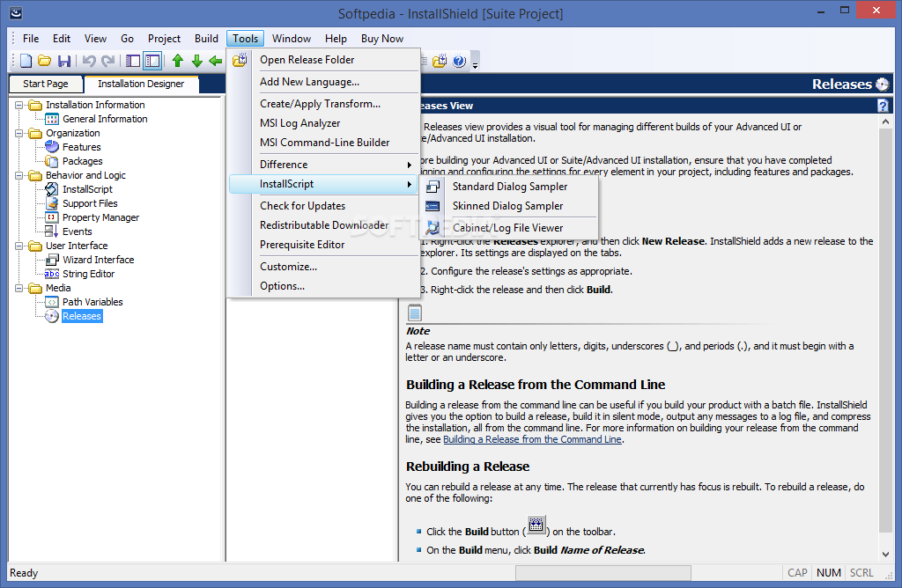The width and height of the screenshot is (902, 588).
Task: Click the open project folder toolbar icon
Action: coord(45,61)
